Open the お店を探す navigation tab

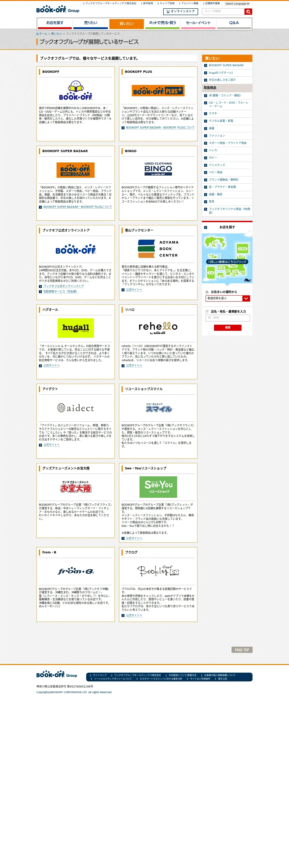click(x=55, y=23)
